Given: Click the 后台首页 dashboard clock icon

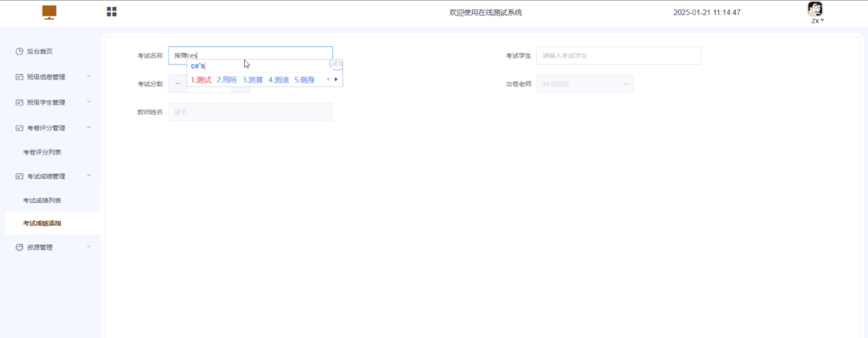Looking at the screenshot, I should coord(19,51).
